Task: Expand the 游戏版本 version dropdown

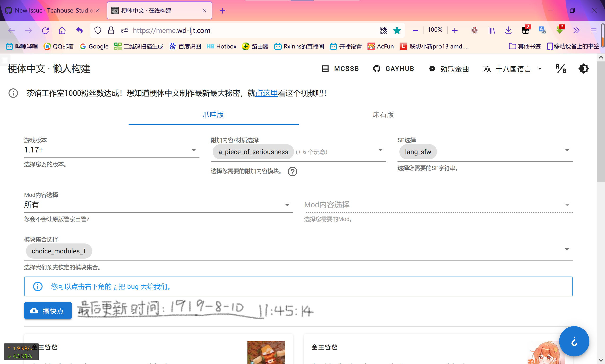Action: pos(194,150)
